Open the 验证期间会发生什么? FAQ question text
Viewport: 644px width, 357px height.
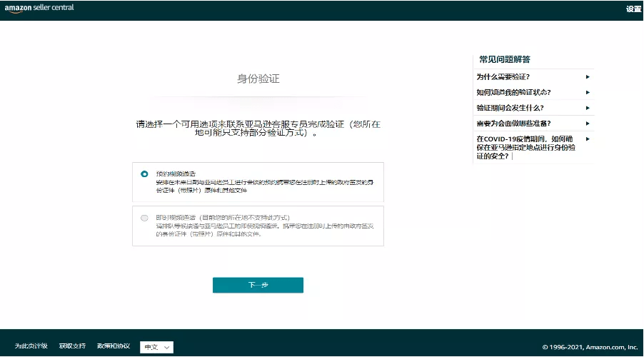[x=510, y=108]
